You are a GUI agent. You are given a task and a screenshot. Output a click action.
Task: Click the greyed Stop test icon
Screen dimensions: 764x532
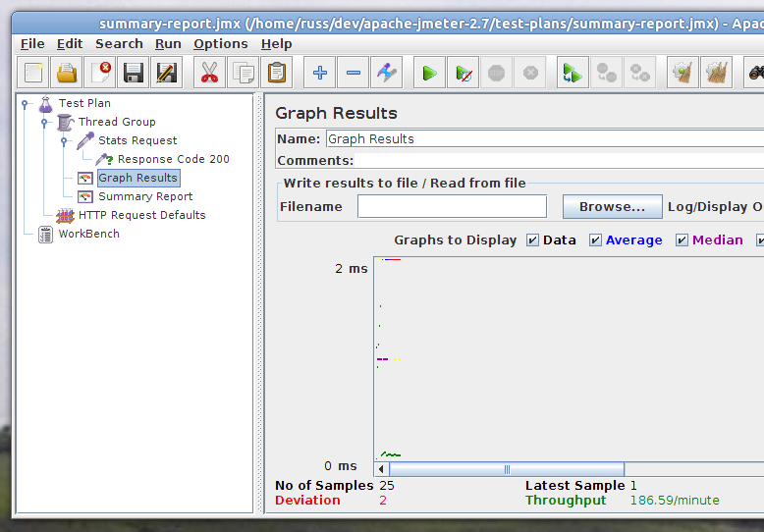(496, 73)
